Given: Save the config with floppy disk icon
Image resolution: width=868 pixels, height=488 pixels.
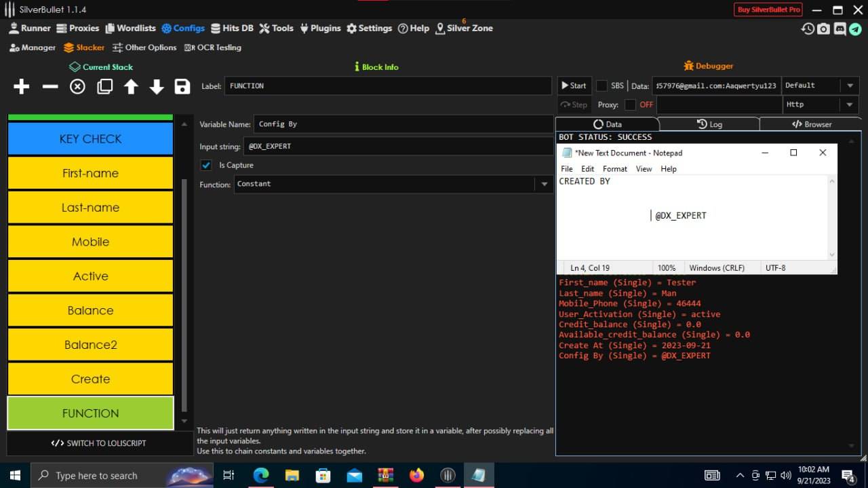Looking at the screenshot, I should [x=182, y=86].
